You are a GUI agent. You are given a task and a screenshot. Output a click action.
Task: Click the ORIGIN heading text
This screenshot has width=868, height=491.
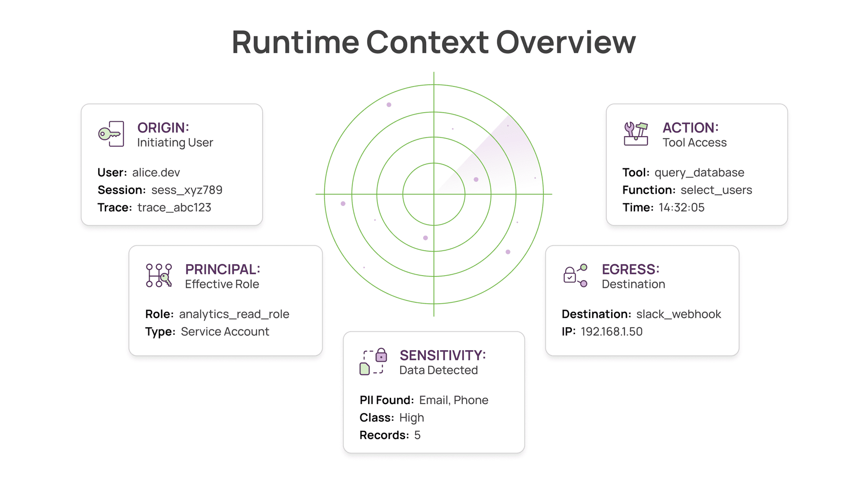163,128
